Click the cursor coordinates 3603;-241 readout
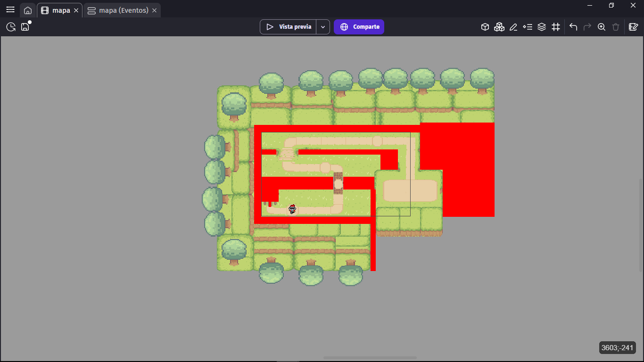This screenshot has width=644, height=362. pos(618,348)
